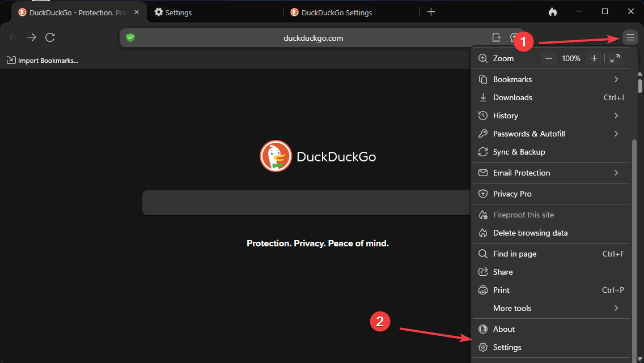644x363 pixels.
Task: Click the DuckDuckGo page search box
Action: pyautogui.click(x=306, y=203)
